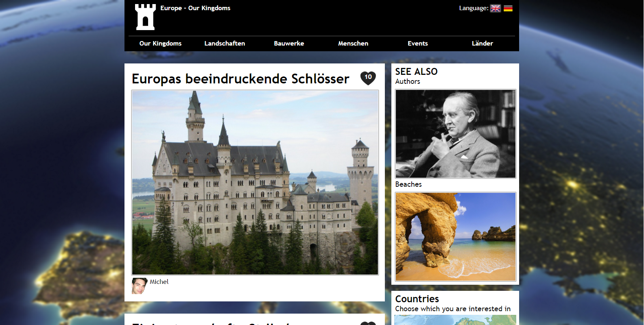
Task: Click the white castle logo icon
Action: pyautogui.click(x=145, y=17)
